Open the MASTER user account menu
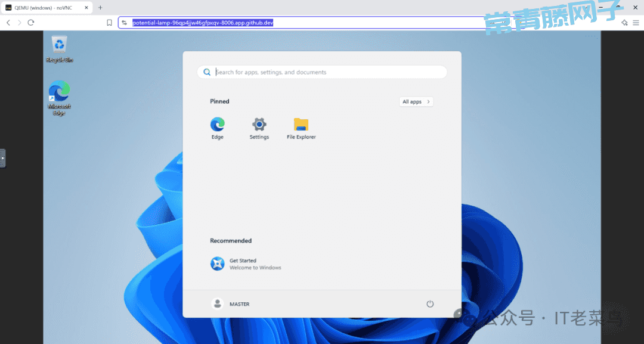 click(230, 304)
